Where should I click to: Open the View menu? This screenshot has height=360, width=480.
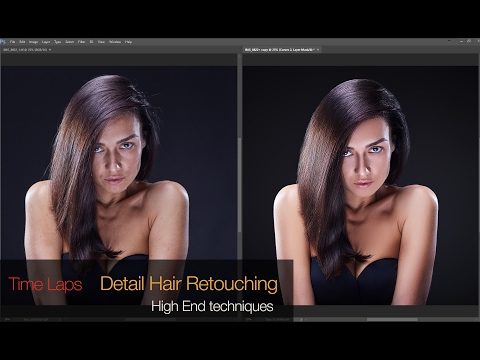point(101,42)
